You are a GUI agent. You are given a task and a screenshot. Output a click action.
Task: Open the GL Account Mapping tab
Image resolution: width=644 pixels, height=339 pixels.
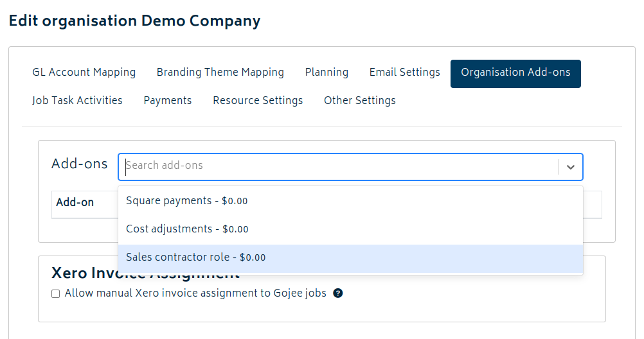84,73
